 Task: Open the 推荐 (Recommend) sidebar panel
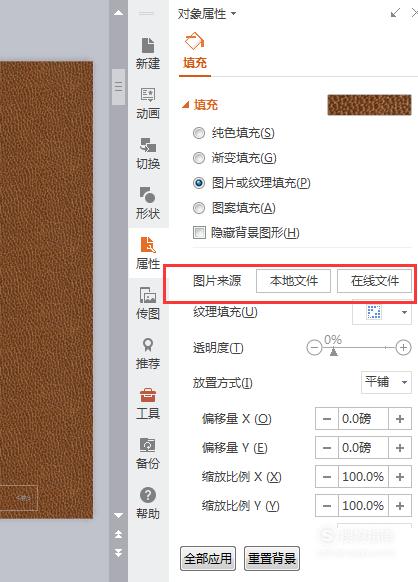pyautogui.click(x=148, y=354)
